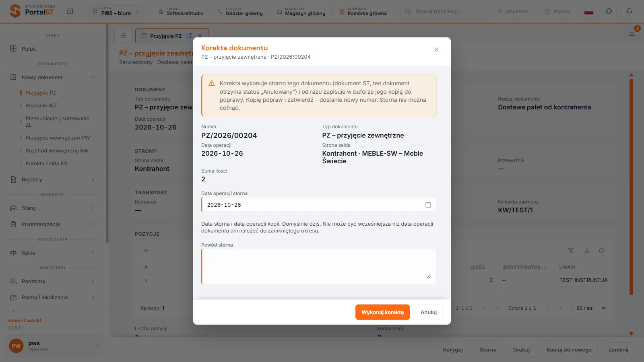Open the Asystent helper
Viewport: 644px width, 362px height.
click(513, 11)
